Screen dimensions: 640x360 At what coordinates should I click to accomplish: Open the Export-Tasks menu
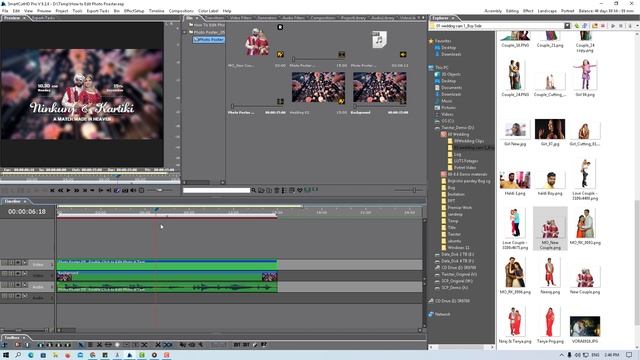click(98, 11)
